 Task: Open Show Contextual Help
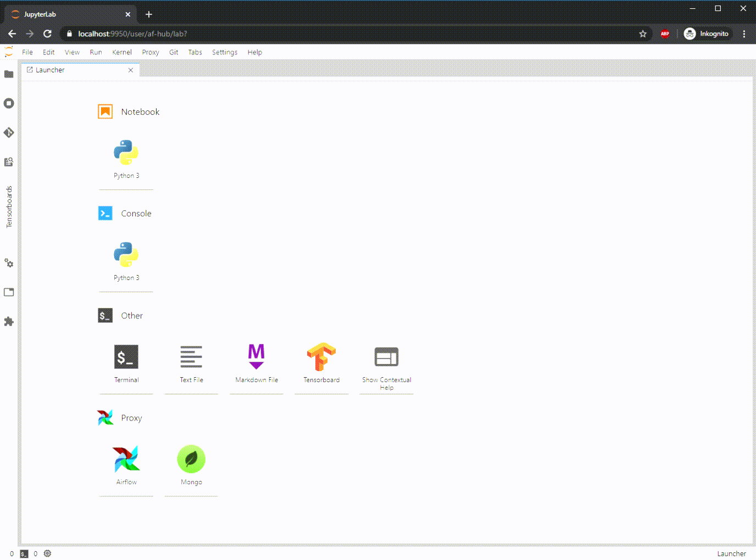(x=386, y=362)
